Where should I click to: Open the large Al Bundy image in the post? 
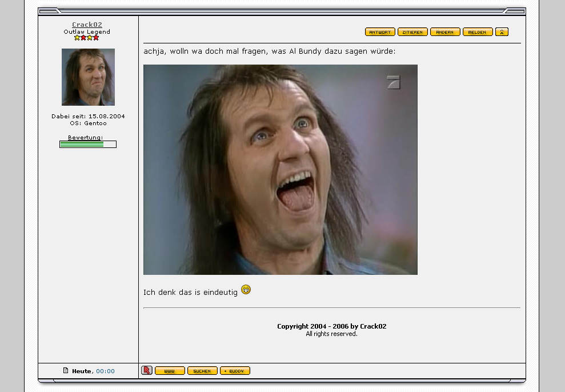coord(281,170)
